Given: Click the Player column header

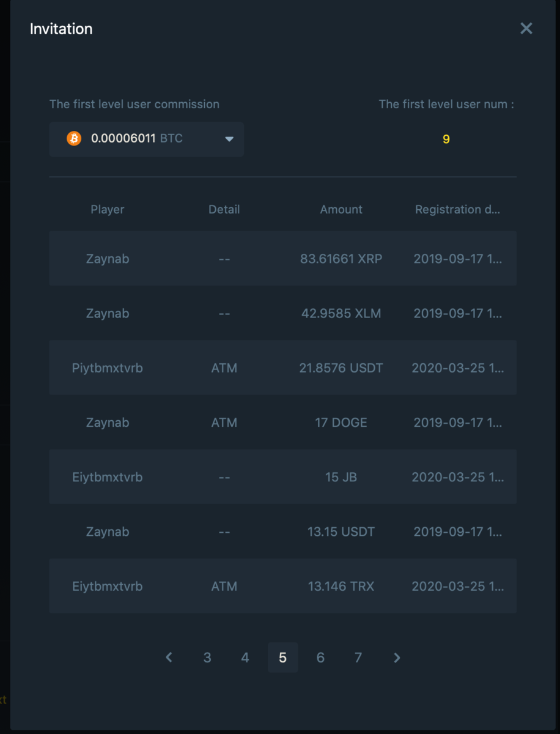Looking at the screenshot, I should coord(108,209).
